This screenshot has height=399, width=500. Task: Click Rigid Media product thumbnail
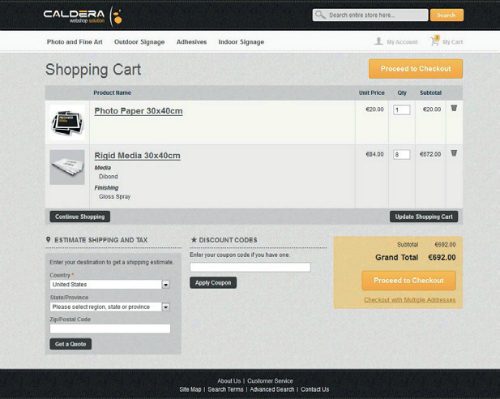point(67,167)
